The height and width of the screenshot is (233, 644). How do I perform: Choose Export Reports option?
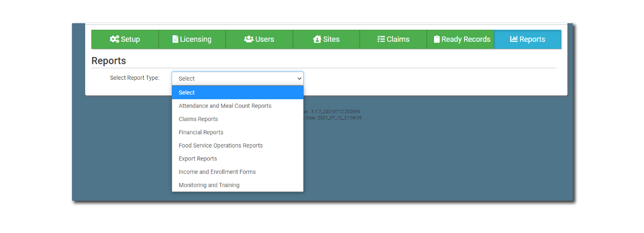pyautogui.click(x=197, y=159)
